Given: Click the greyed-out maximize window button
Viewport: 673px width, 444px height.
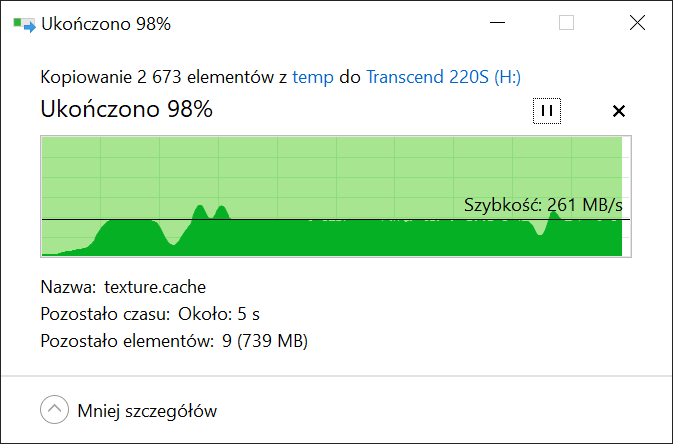Looking at the screenshot, I should pyautogui.click(x=566, y=23).
